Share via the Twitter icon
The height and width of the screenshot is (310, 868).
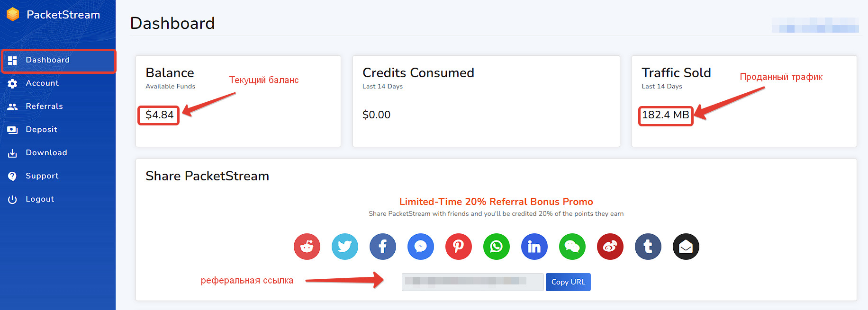[x=345, y=247]
